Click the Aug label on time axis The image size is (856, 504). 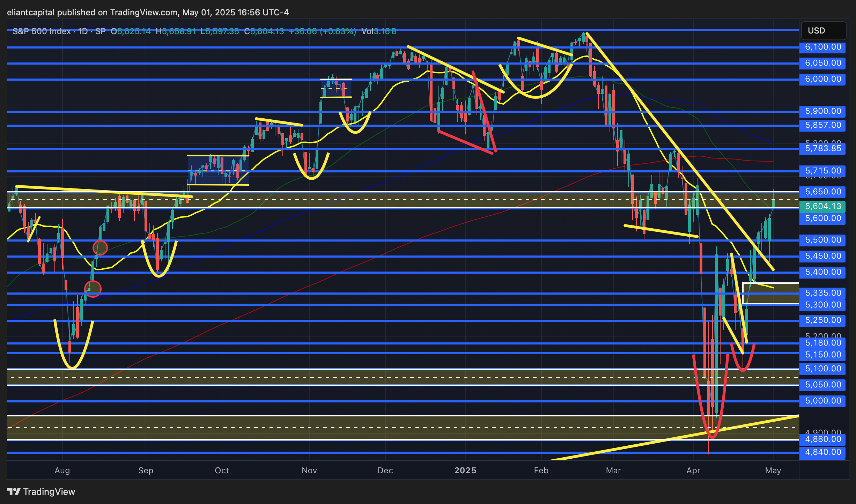62,470
